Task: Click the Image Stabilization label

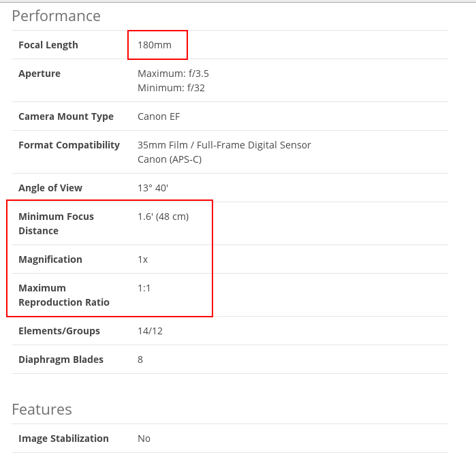Action: pos(63,438)
